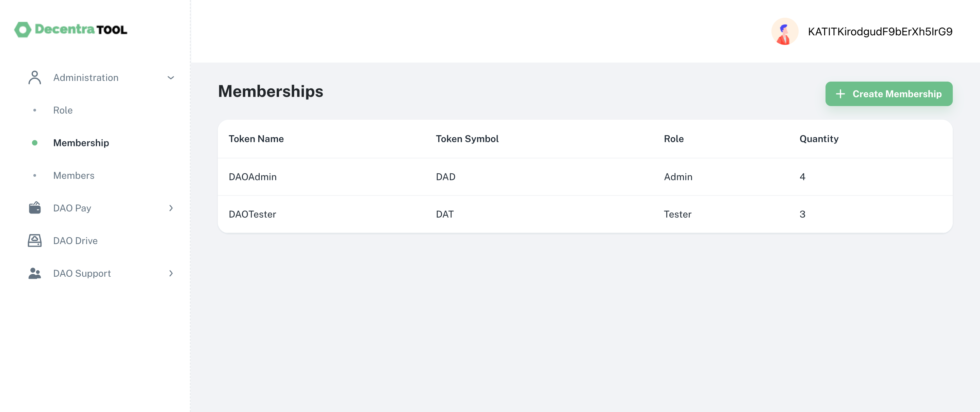Click the DecentraTOOL hexagon logo

pos(22,30)
